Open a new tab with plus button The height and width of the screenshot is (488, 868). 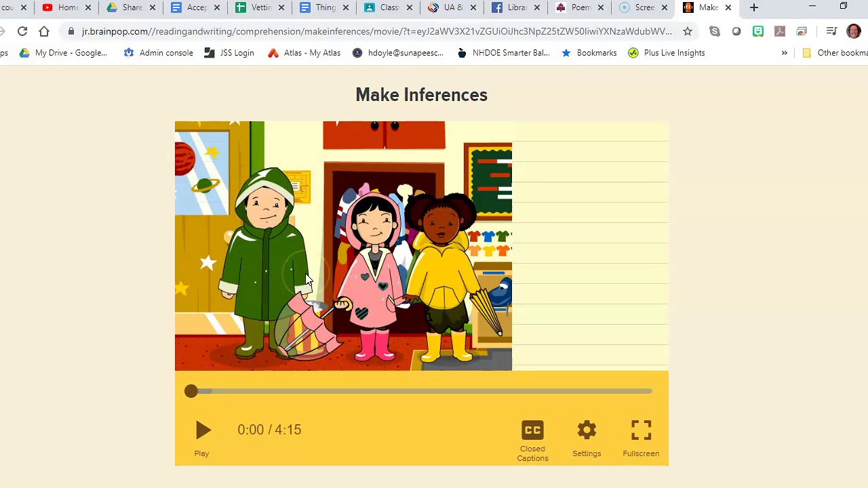click(754, 7)
